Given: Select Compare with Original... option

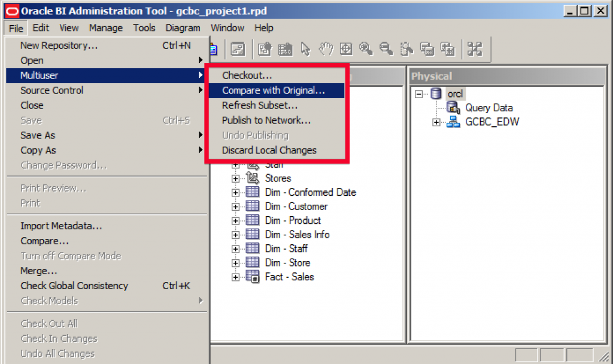Looking at the screenshot, I should point(277,90).
